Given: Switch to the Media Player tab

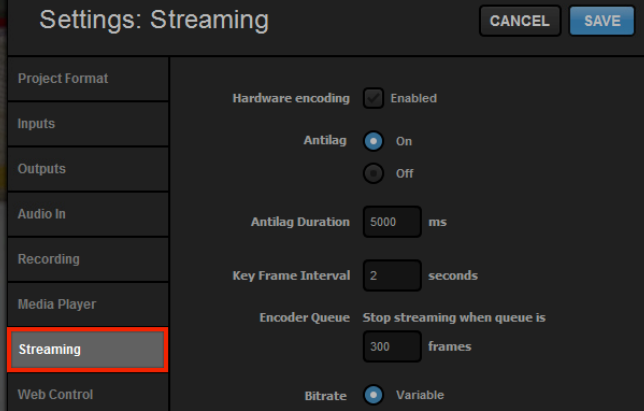Looking at the screenshot, I should click(x=88, y=304).
